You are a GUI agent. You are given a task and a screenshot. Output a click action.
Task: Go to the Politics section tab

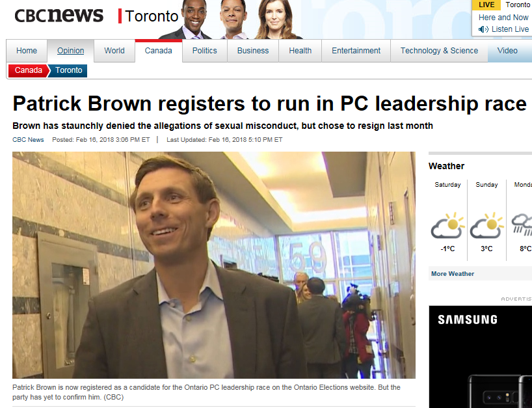coord(205,51)
